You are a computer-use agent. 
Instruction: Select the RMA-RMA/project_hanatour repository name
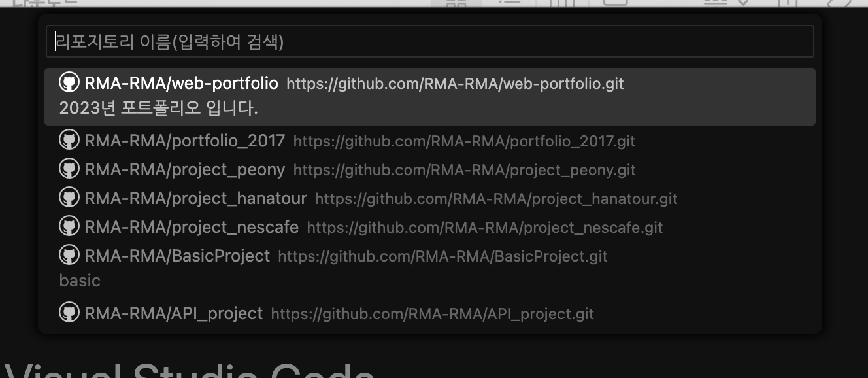point(195,198)
